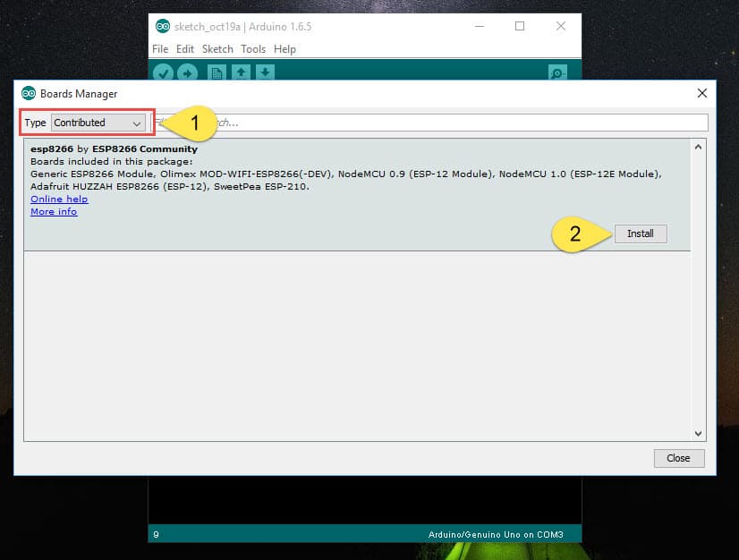This screenshot has width=739, height=560.
Task: Open the Serial Monitor magnifier icon
Action: [x=557, y=73]
